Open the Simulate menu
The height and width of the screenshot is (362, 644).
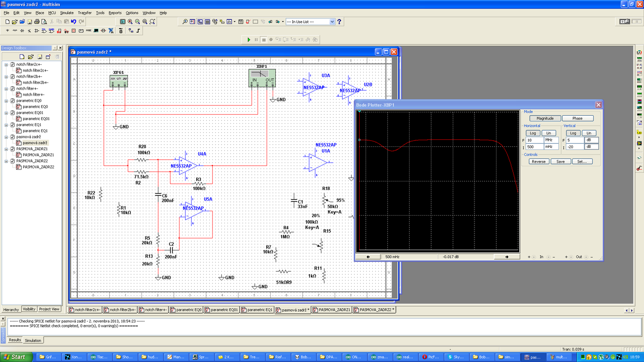66,13
